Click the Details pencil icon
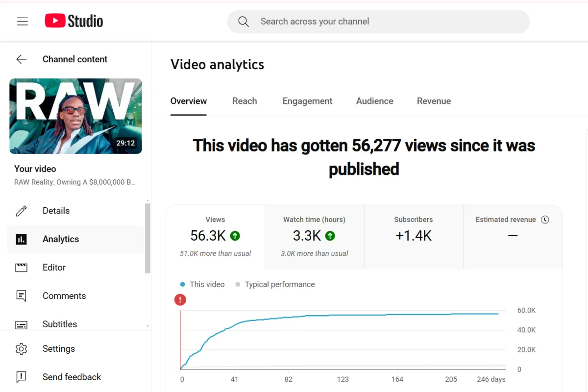Image resolution: width=588 pixels, height=392 pixels. 22,211
